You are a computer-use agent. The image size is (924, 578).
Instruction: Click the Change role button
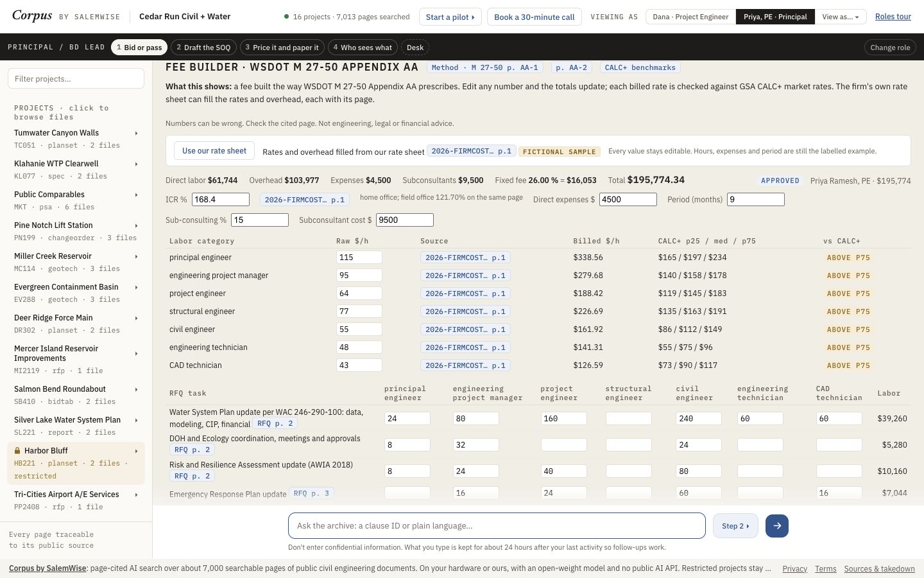[890, 48]
